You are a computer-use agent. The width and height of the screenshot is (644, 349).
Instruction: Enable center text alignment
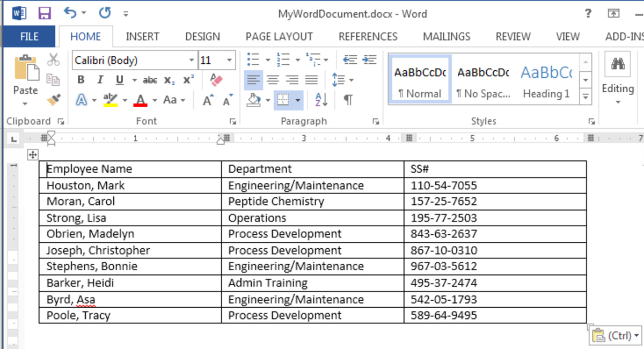pos(273,79)
